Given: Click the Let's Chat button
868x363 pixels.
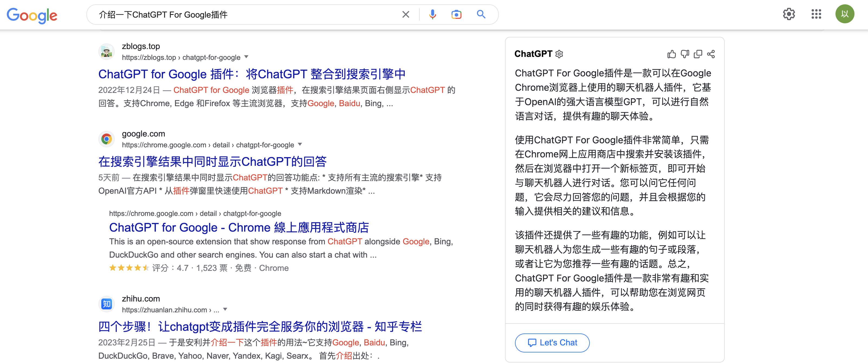Looking at the screenshot, I should click(x=552, y=343).
